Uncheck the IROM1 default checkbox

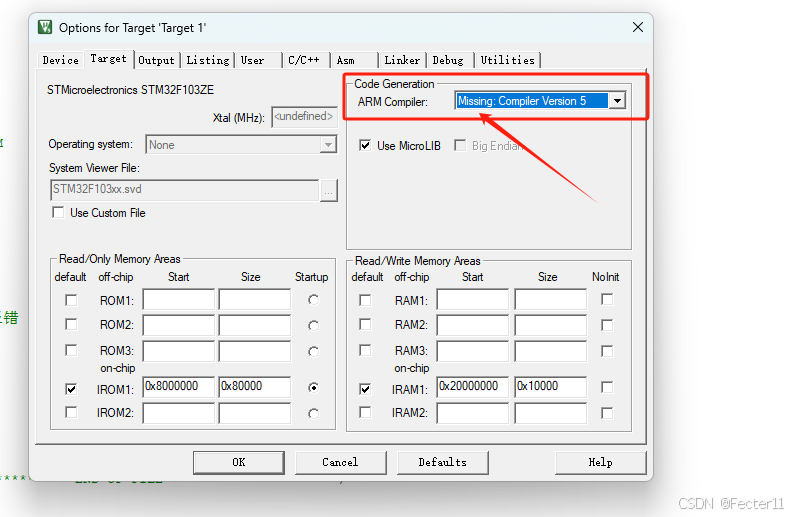point(71,389)
